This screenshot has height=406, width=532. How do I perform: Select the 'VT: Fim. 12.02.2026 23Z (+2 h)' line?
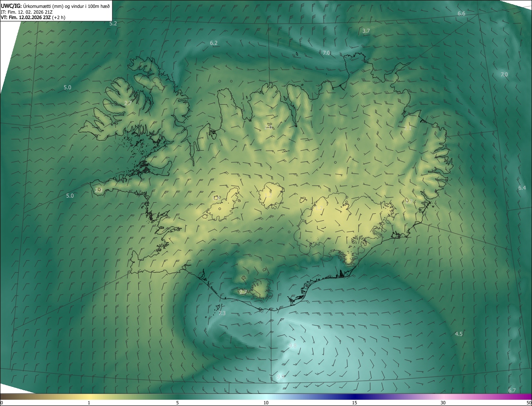(33, 17)
